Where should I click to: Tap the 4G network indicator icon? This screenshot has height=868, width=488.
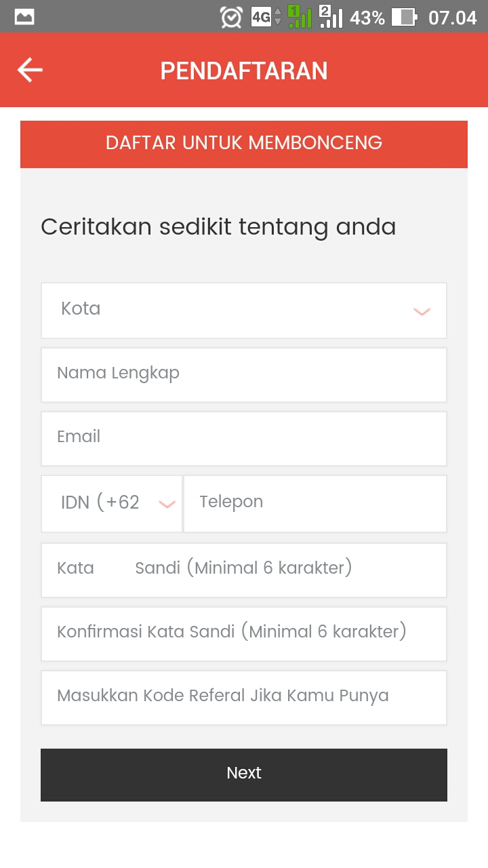[266, 17]
